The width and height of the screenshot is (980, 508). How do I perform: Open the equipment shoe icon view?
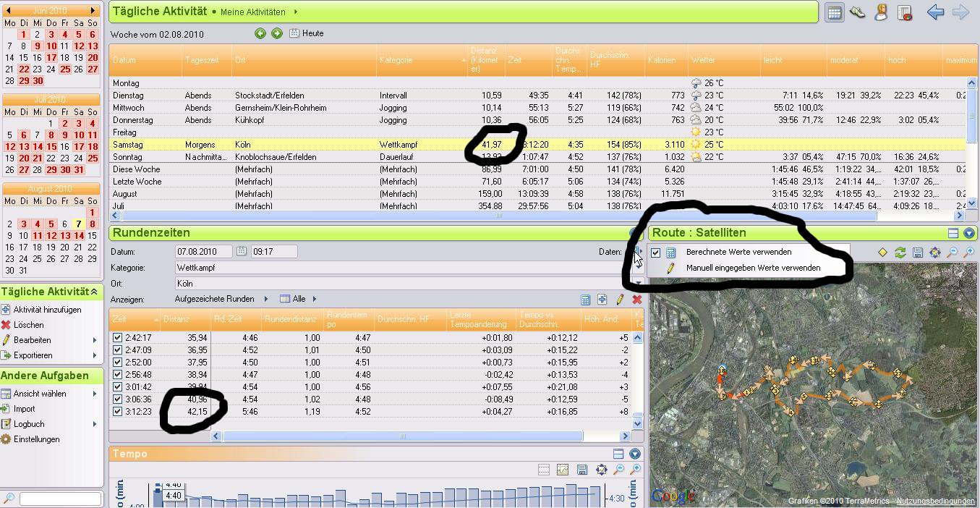858,12
